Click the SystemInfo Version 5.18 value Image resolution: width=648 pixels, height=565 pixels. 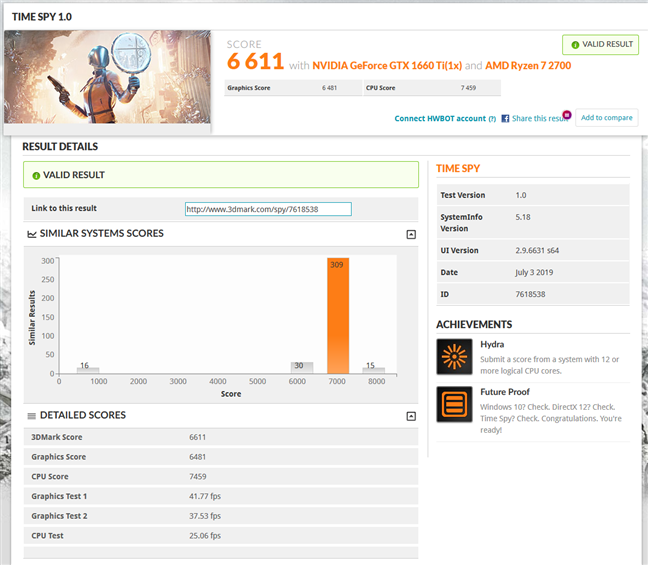click(x=523, y=217)
